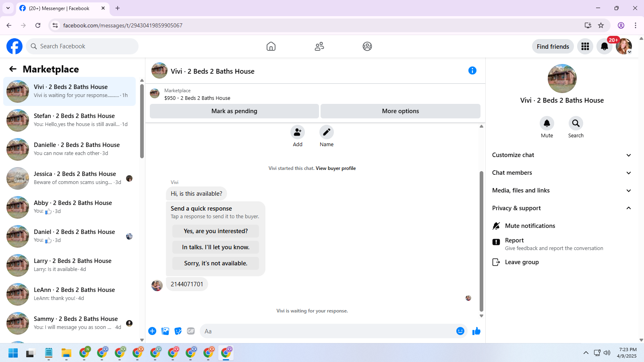Open the volume control in system tray
Image resolution: width=644 pixels, height=362 pixels.
point(607,353)
